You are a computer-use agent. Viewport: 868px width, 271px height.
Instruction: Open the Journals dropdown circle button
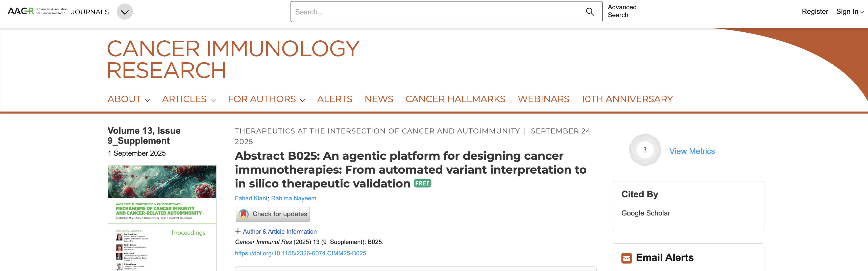tap(125, 12)
